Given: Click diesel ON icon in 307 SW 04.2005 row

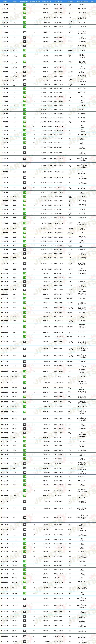Looking at the screenshot, I should 25,612.
